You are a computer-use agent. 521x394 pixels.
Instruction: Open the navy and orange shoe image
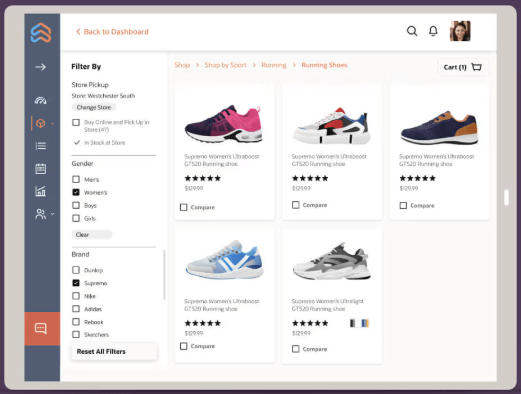[439, 128]
